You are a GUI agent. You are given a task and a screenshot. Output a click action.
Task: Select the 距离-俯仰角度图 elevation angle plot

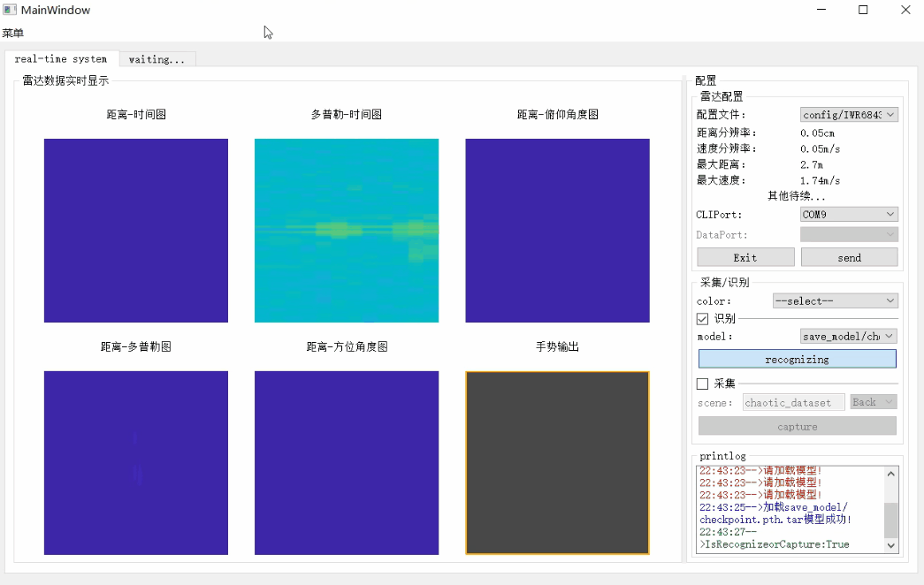coord(556,230)
